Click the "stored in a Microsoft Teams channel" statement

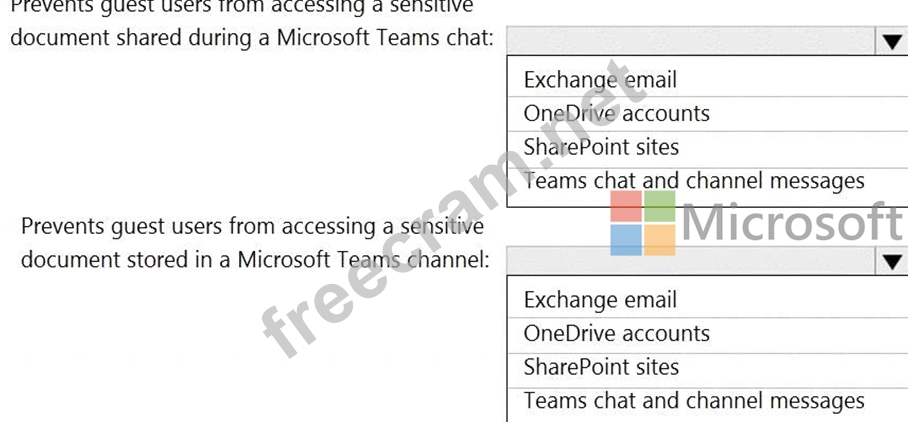[255, 260]
